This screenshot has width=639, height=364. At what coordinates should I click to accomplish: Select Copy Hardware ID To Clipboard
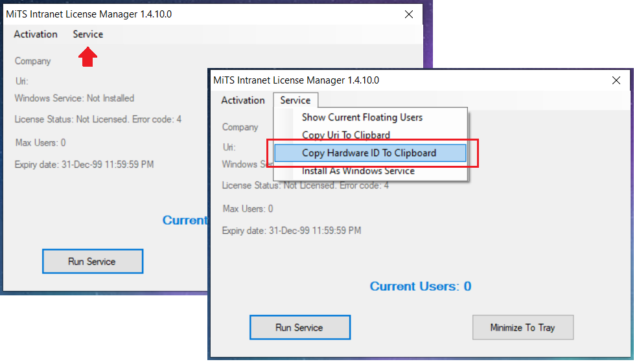[370, 153]
